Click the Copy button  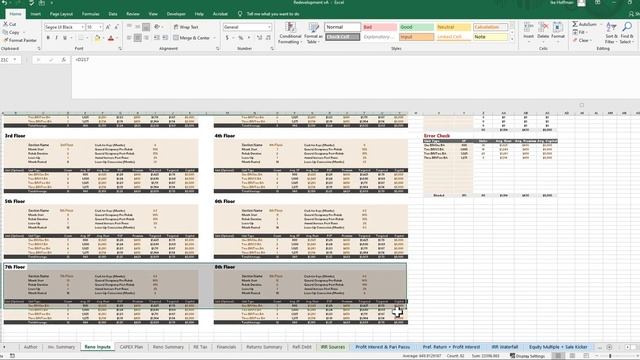click(11, 32)
